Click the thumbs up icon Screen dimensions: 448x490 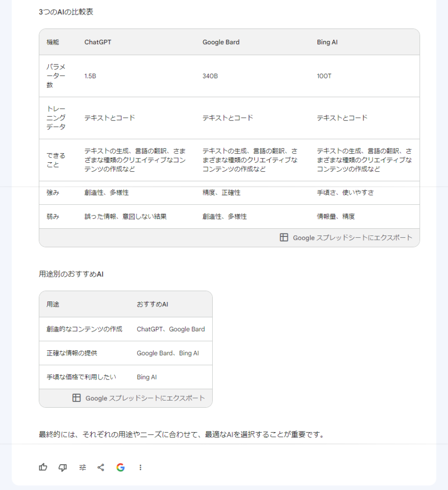click(x=43, y=468)
